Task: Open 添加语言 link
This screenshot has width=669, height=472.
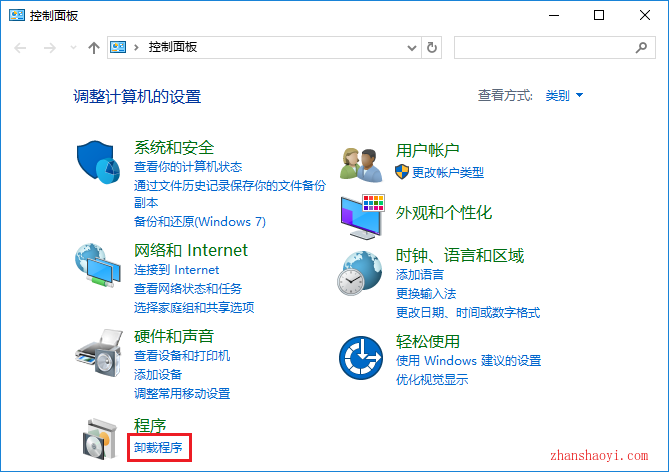Action: click(420, 274)
